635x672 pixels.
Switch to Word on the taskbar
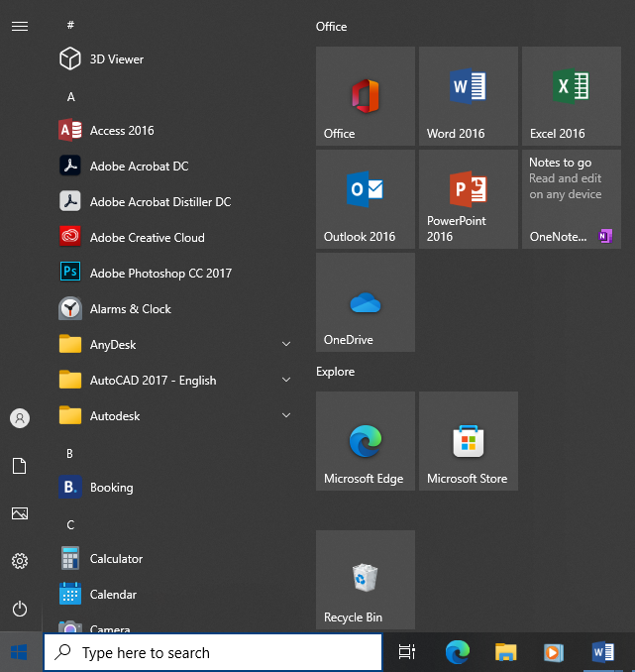pos(603,652)
